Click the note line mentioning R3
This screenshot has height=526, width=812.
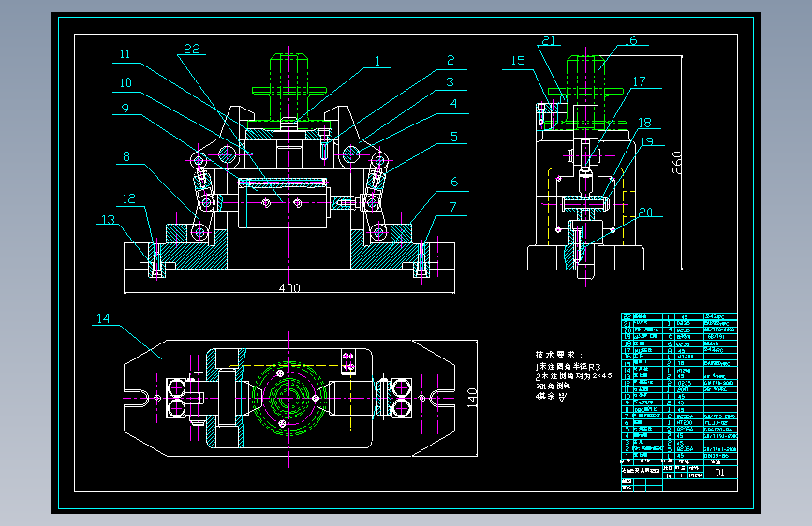[x=568, y=366]
